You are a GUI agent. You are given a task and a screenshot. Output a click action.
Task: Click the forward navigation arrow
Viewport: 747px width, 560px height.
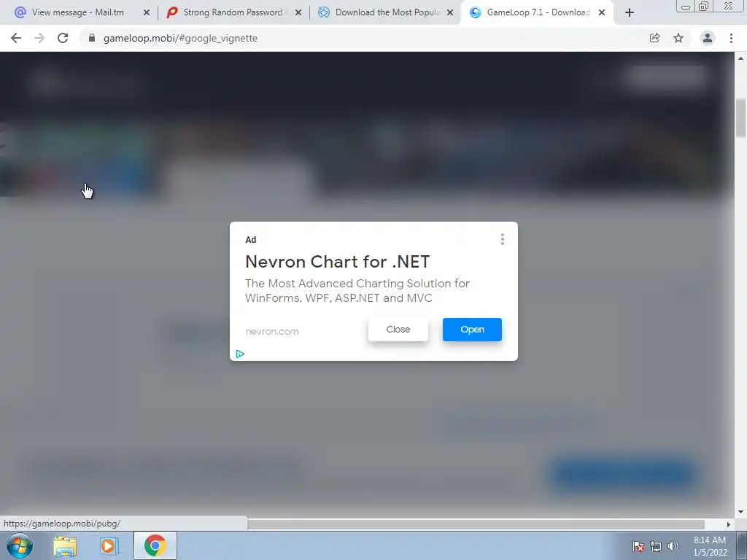39,38
